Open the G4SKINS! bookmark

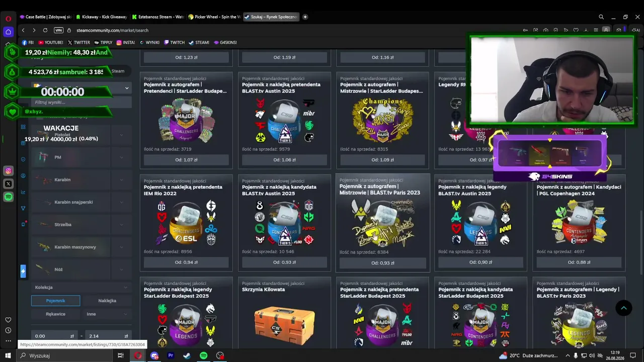[x=225, y=42]
